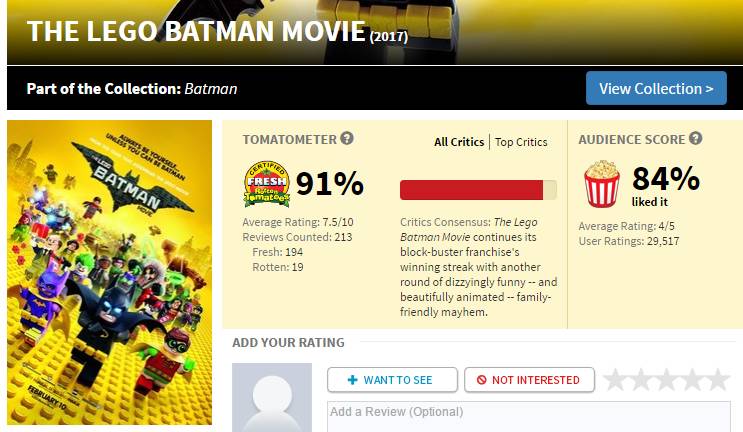Click the Audience Score help question mark icon
Viewport: 743px width, 432px height.
pyautogui.click(x=696, y=139)
